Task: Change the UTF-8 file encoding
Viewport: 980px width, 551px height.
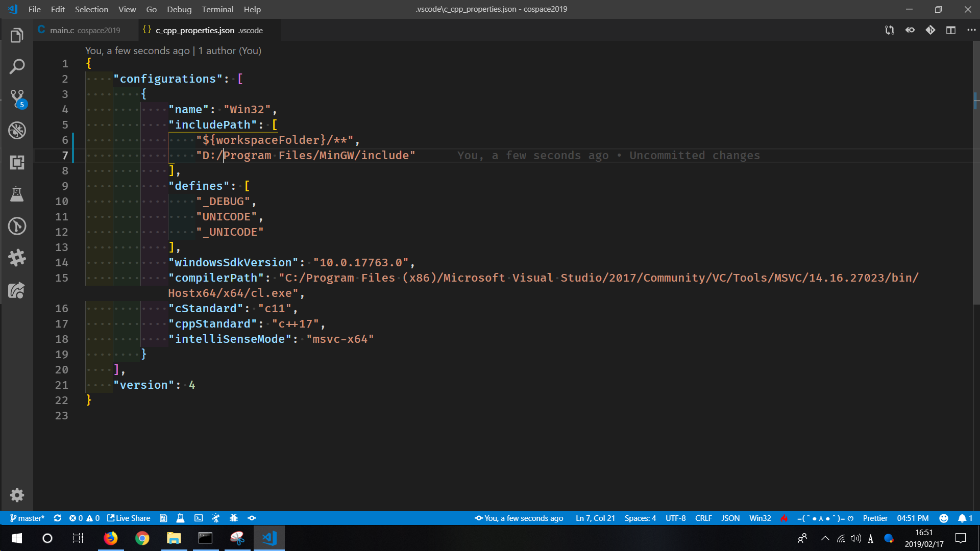Action: (675, 518)
